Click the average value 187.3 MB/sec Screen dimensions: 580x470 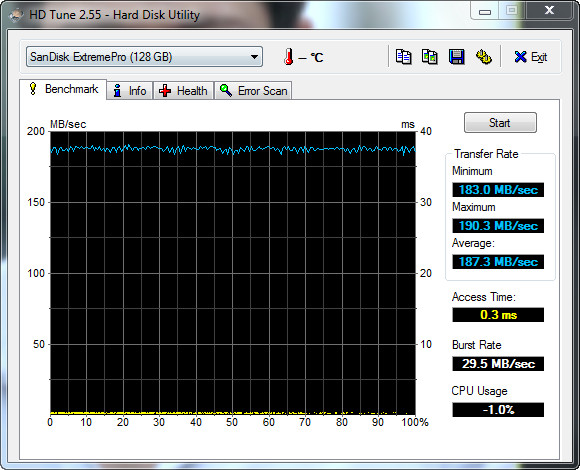[x=498, y=262]
